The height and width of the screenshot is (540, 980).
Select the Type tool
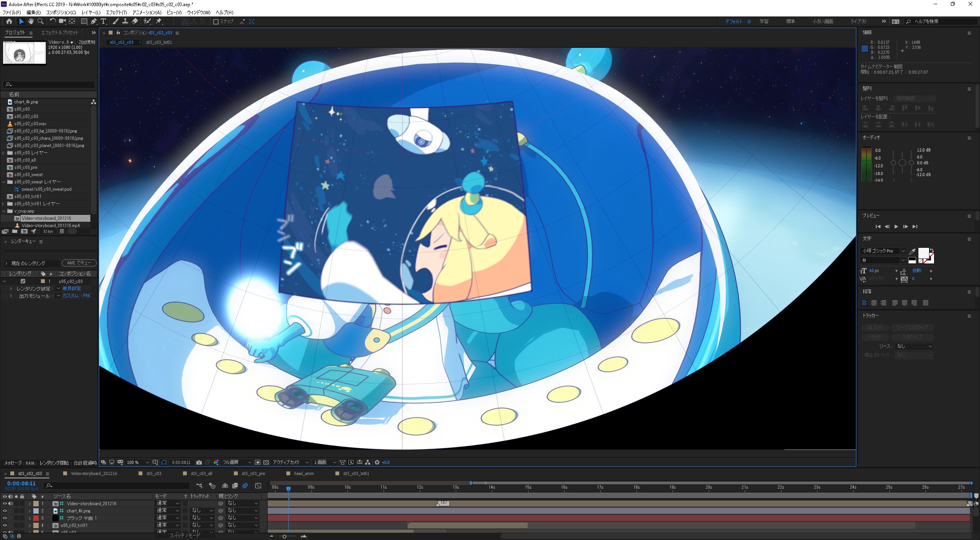103,21
